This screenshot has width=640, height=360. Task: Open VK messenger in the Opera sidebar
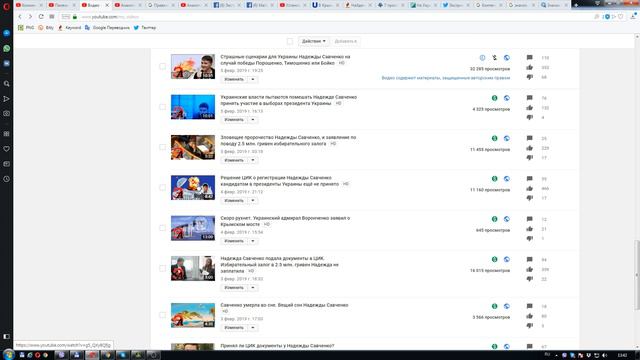coord(7,63)
